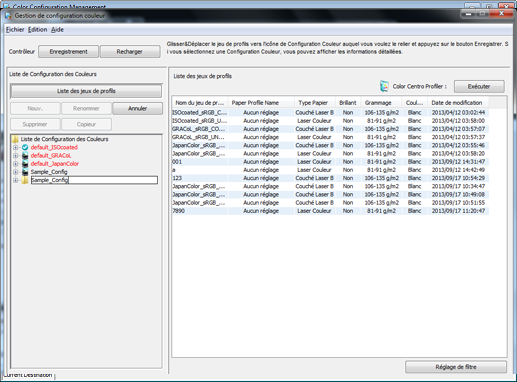
Task: Select default_GRACoL in the tree
Action: click(x=51, y=155)
